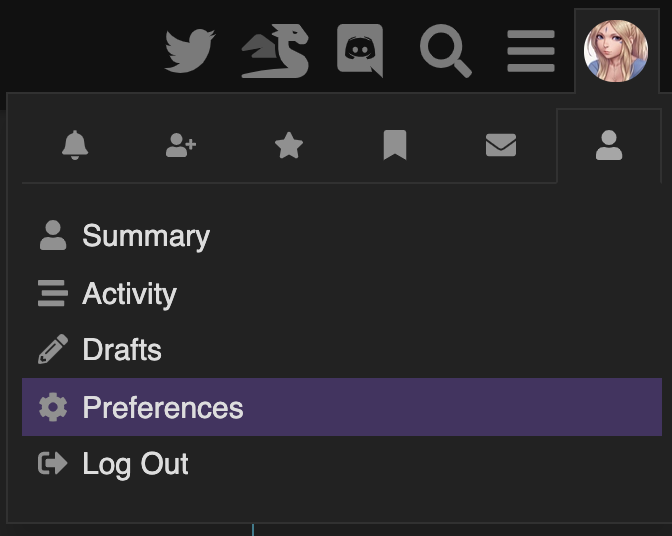Click the gear icon beside Preferences
Screen dimensions: 672x536
(53, 407)
